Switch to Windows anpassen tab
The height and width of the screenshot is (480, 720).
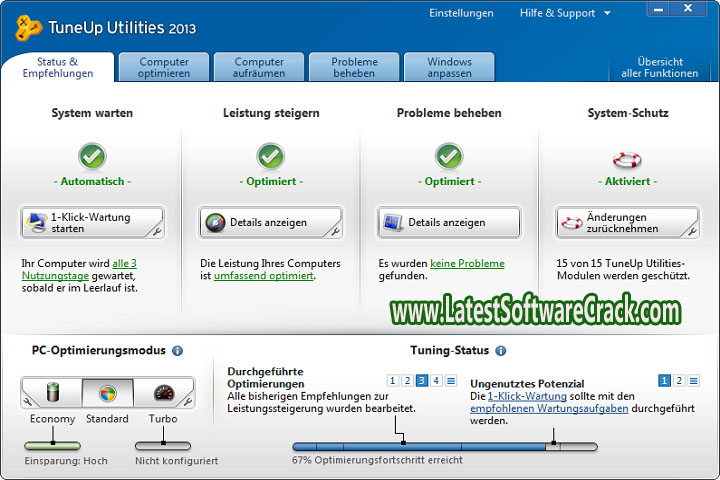point(449,68)
